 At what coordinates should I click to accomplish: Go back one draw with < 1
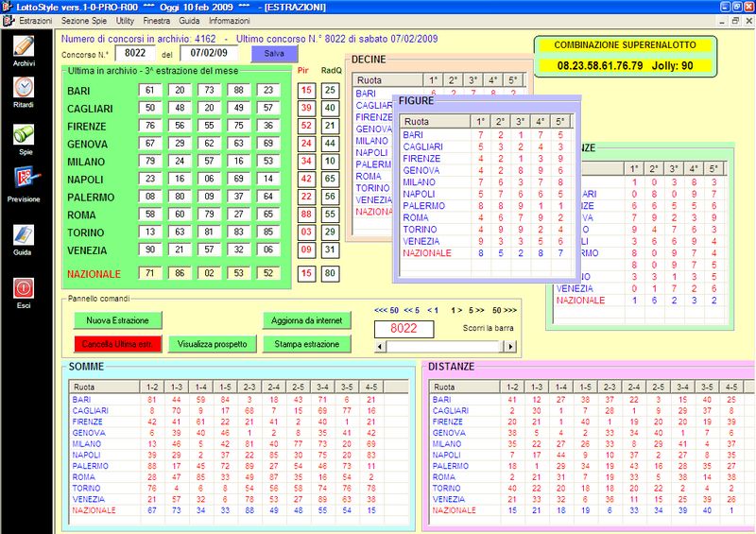[433, 310]
